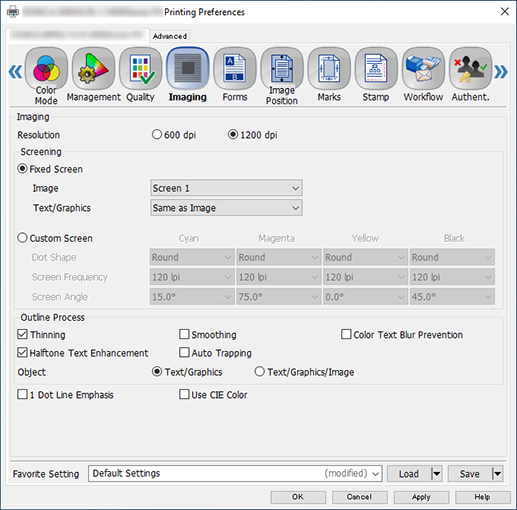Screen dimensions: 517x510
Task: Open the Favorite Setting dropdown
Action: (x=235, y=473)
